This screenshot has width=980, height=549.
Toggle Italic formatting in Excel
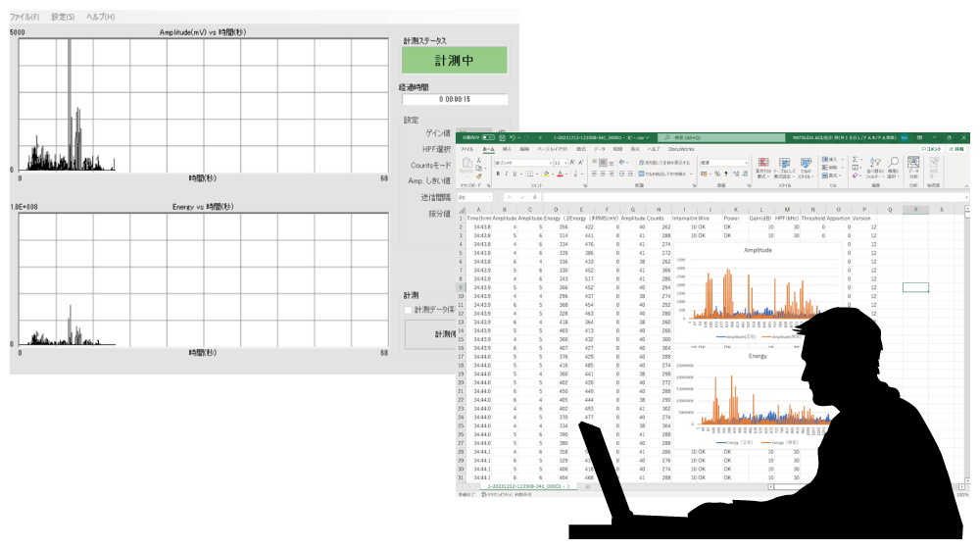click(507, 174)
